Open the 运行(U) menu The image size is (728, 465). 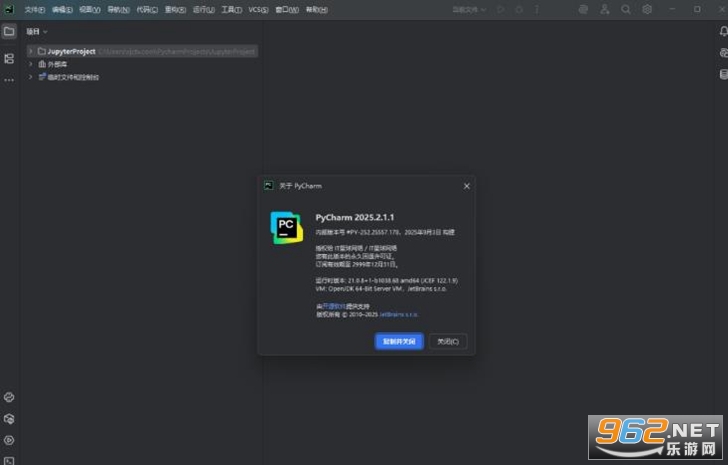(204, 10)
